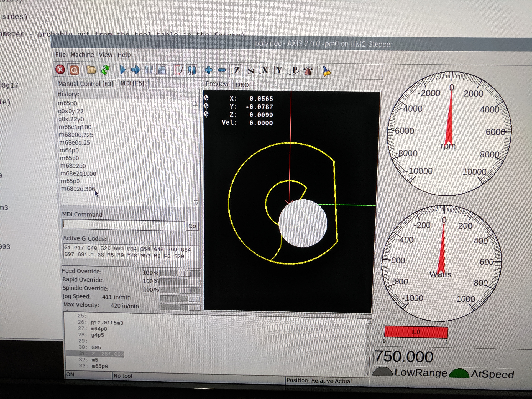Image resolution: width=532 pixels, height=399 pixels.
Task: Open a G-code file with folder icon
Action: 91,70
